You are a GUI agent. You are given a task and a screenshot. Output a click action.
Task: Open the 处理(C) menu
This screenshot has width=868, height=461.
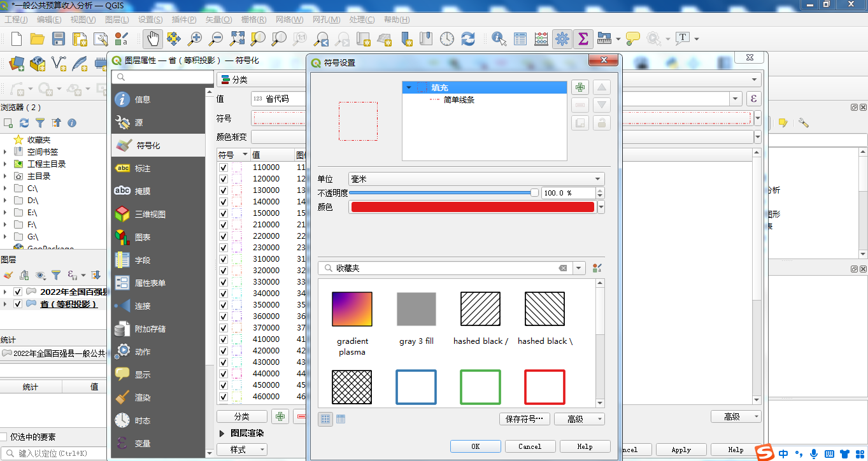[362, 20]
